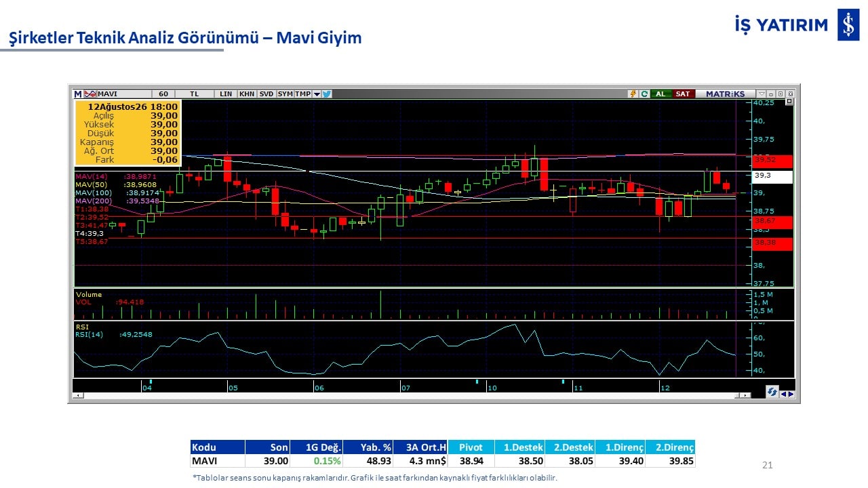Open the chart type icon beside MAVI
Image resolution: width=868 pixels, height=488 pixels.
point(90,94)
